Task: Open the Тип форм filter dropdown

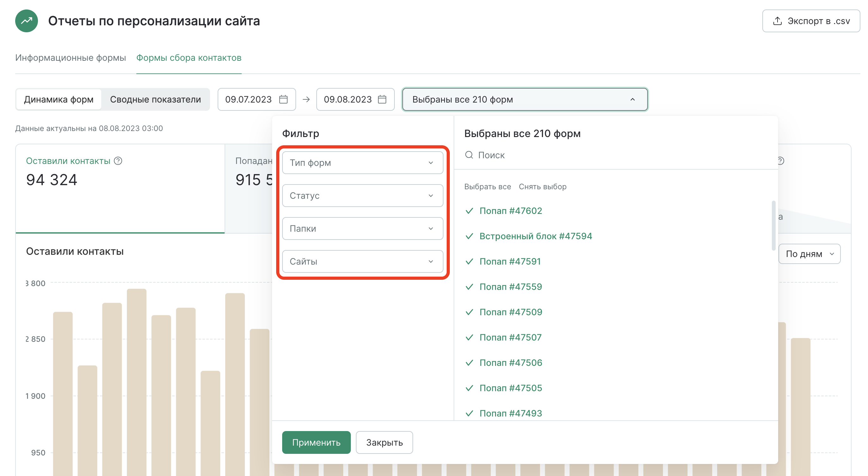Action: click(x=363, y=163)
